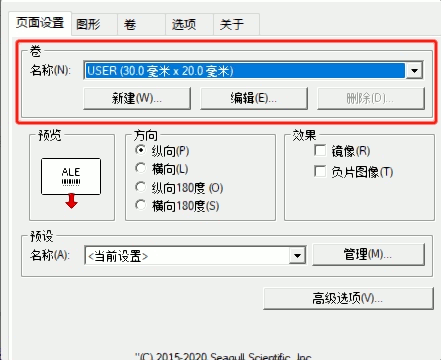Click the 编辑(E)... button
The height and width of the screenshot is (360, 441).
point(254,98)
